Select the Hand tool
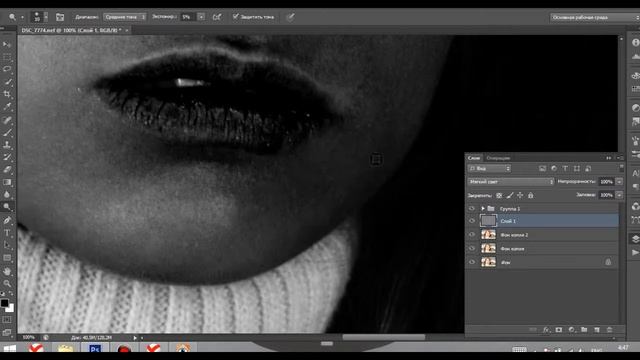 pyautogui.click(x=7, y=271)
